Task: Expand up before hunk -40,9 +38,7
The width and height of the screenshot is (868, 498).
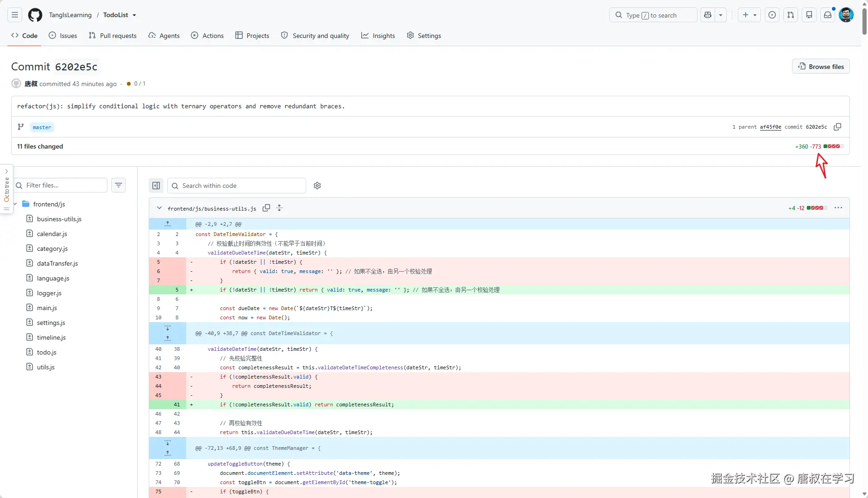Action: (x=168, y=338)
